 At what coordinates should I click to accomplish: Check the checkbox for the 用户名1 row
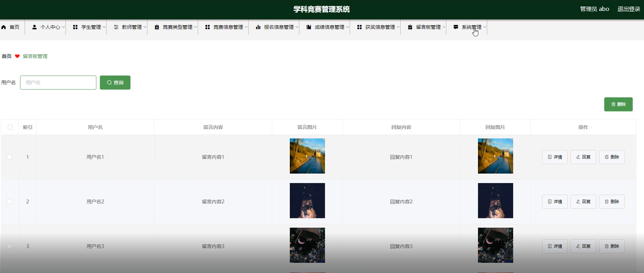pyautogui.click(x=9, y=157)
